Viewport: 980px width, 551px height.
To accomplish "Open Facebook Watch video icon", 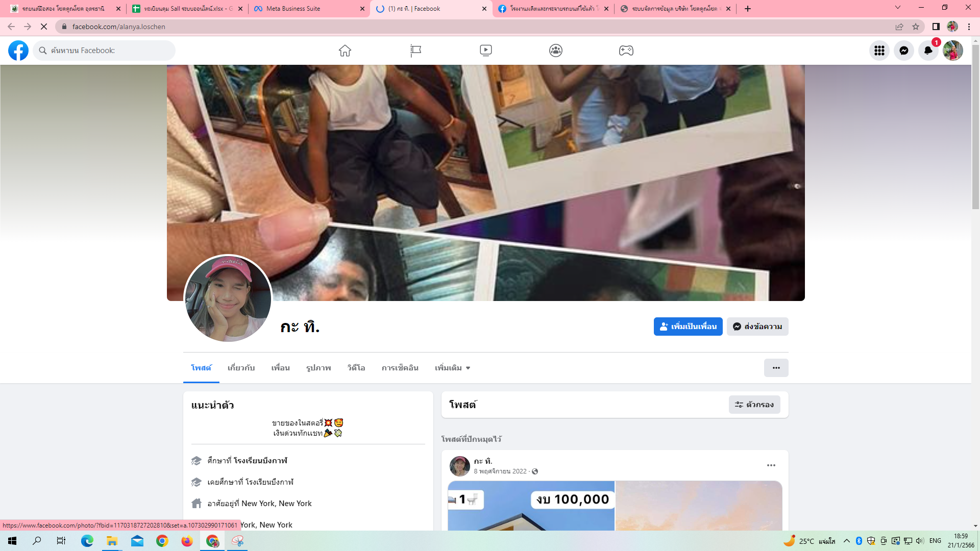I will click(x=485, y=51).
